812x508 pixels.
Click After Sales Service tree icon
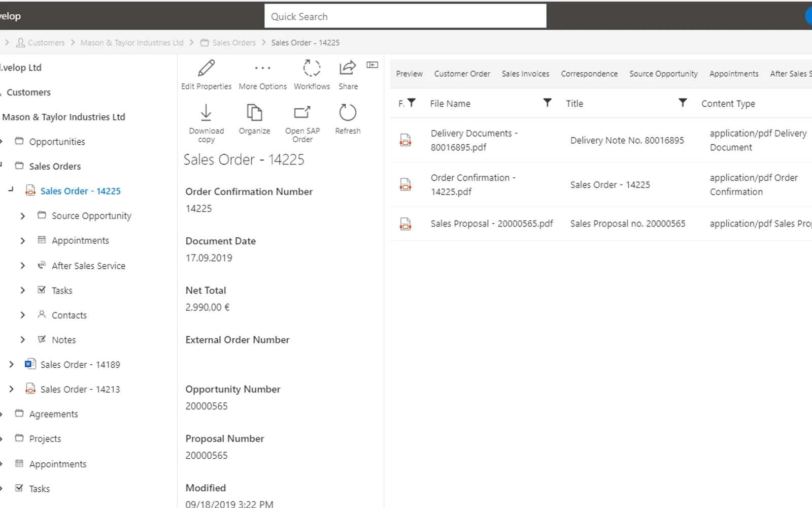[x=42, y=265]
